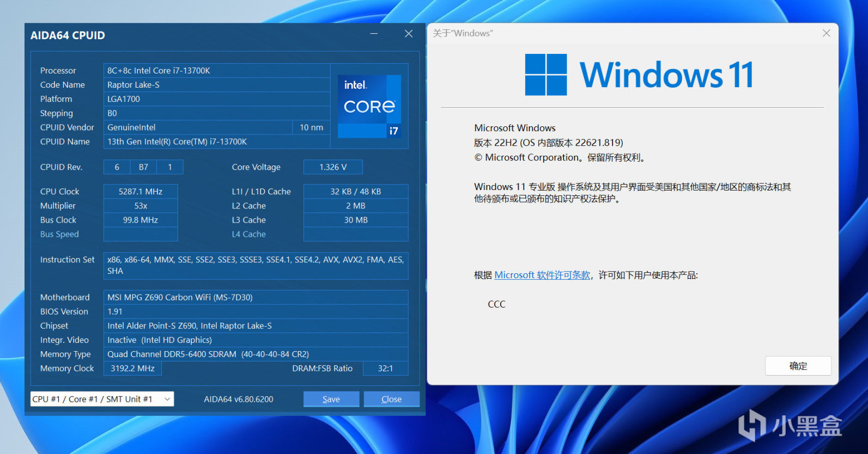The image size is (868, 454).
Task: Click the Instruction Set list field
Action: tap(256, 266)
